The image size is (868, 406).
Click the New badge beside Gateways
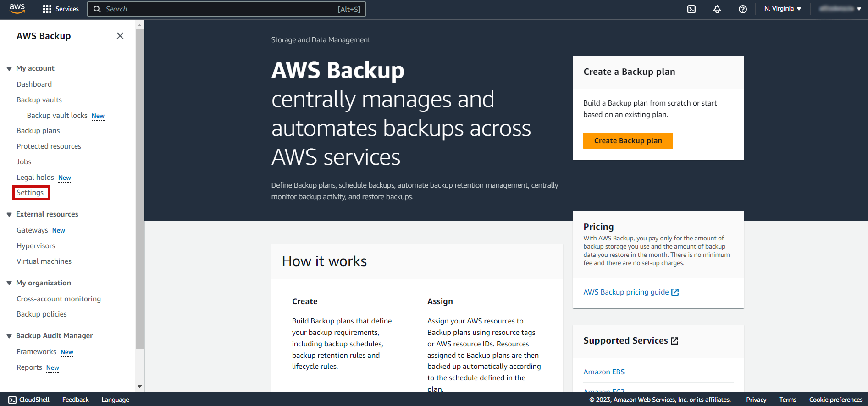(x=59, y=231)
